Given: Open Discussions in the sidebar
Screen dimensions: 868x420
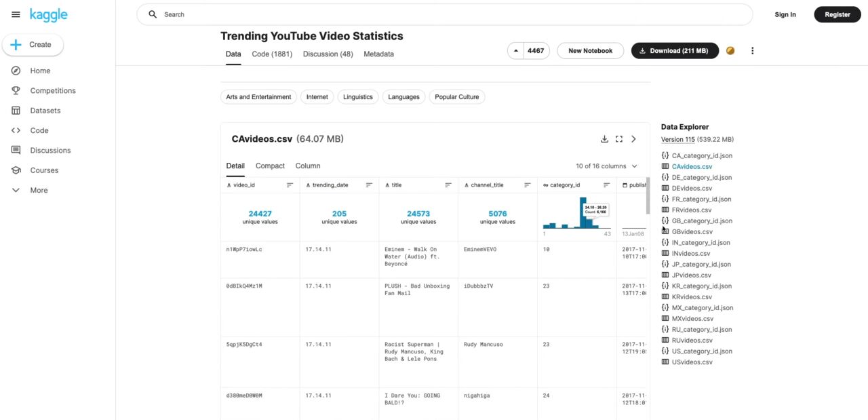Looking at the screenshot, I should pyautogui.click(x=50, y=151).
